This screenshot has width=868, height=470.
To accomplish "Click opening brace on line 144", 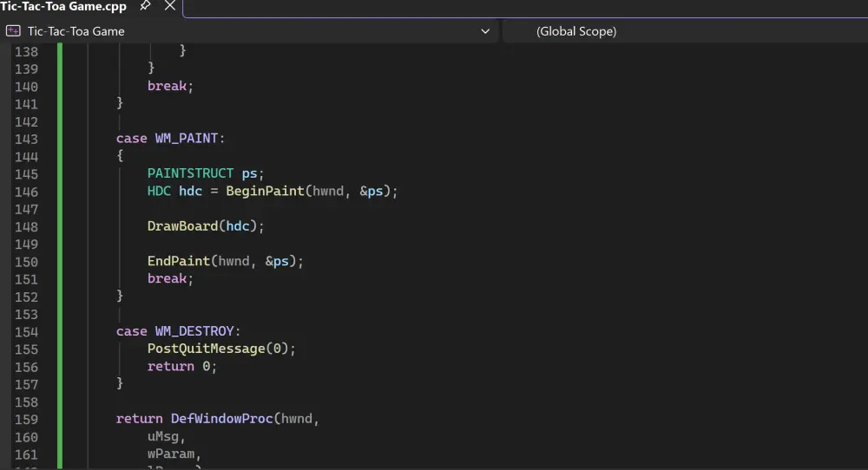I will pos(120,156).
